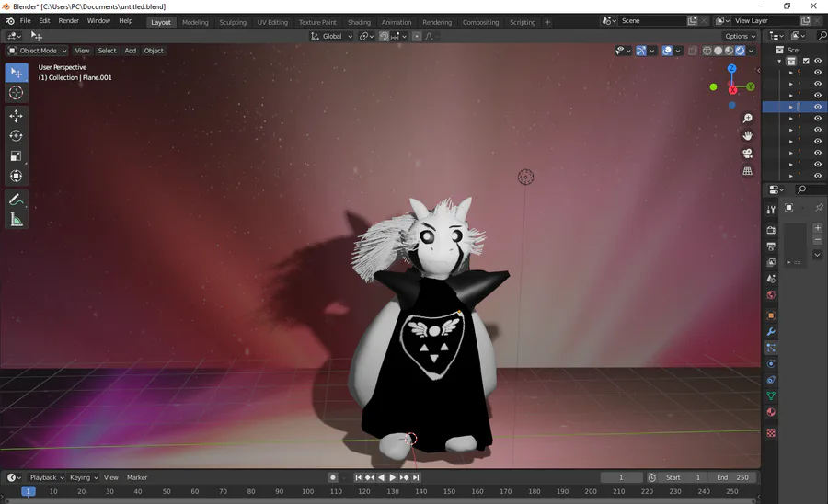Screen dimensions: 828x504
Task: Switch to the Animation workspace tab
Action: (397, 22)
